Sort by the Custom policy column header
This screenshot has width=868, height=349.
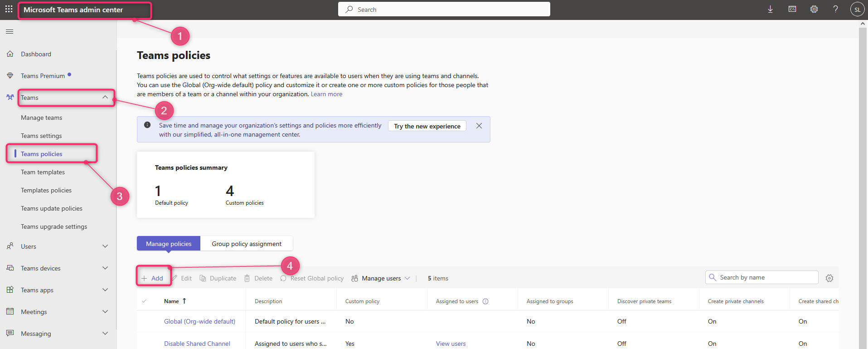362,301
